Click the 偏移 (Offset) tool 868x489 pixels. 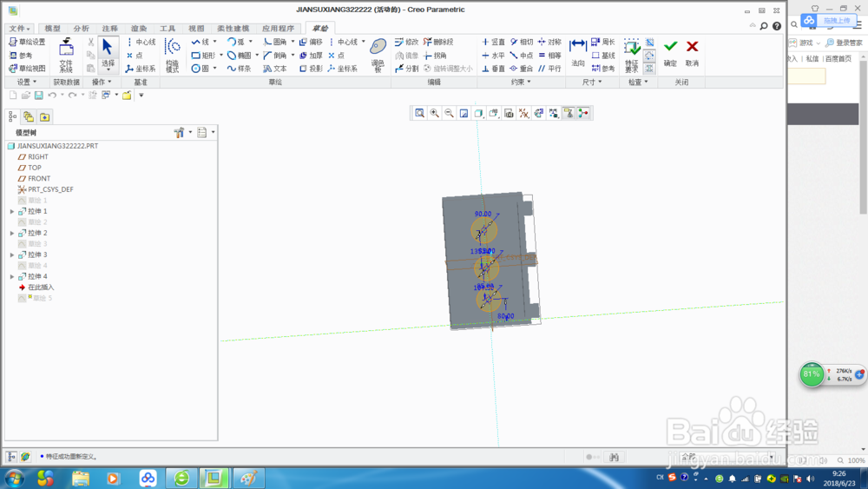click(311, 42)
